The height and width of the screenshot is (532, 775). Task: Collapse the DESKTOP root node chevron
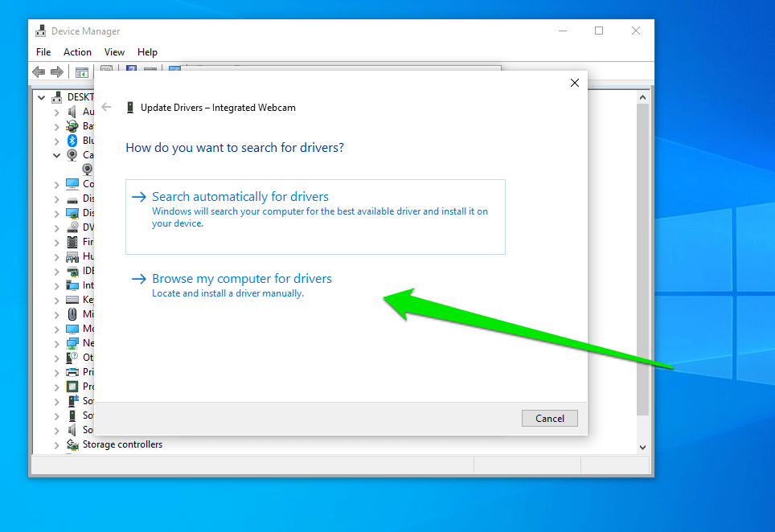tap(42, 97)
